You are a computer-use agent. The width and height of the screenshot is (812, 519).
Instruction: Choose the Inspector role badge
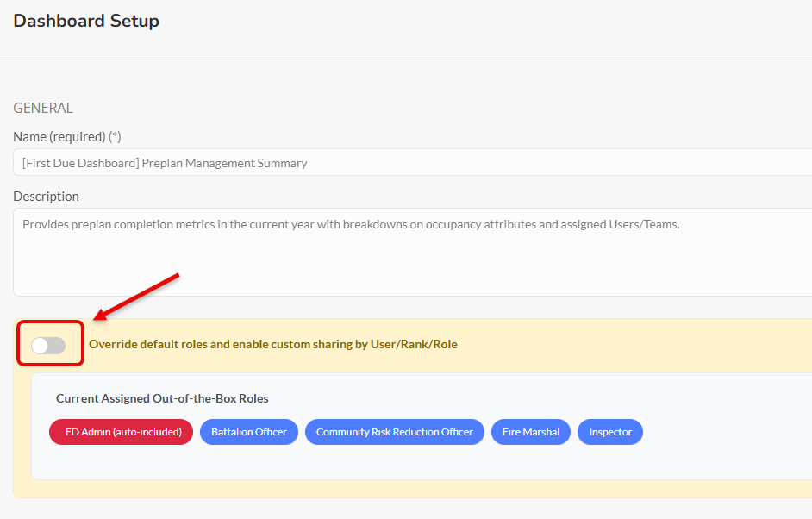pos(610,432)
